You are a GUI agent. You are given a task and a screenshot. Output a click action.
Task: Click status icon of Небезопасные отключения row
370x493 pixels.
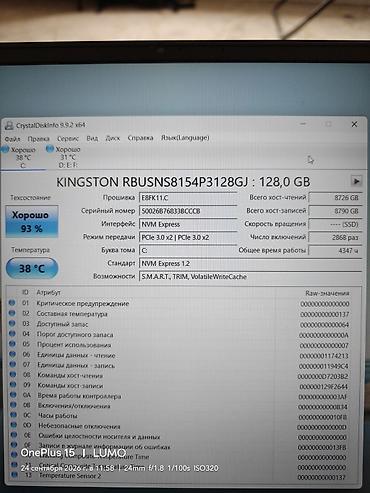[14, 425]
